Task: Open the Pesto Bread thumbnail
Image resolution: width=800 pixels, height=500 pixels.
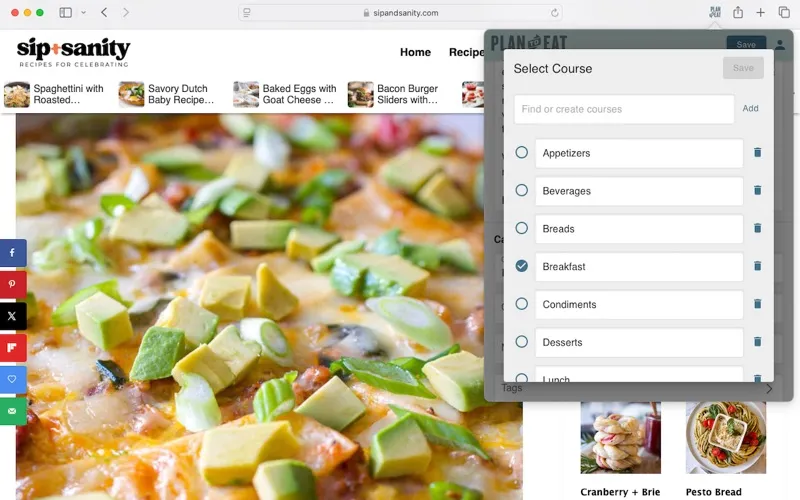Action: click(x=726, y=438)
